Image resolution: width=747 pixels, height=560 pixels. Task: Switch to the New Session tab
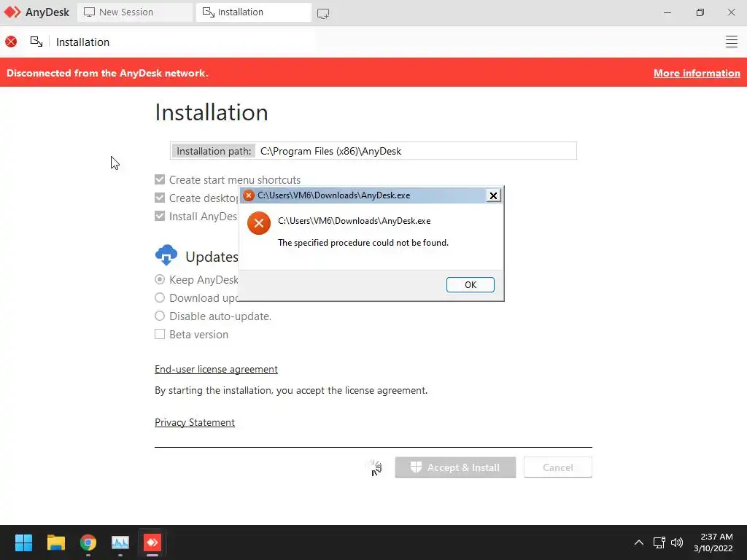[x=135, y=12]
